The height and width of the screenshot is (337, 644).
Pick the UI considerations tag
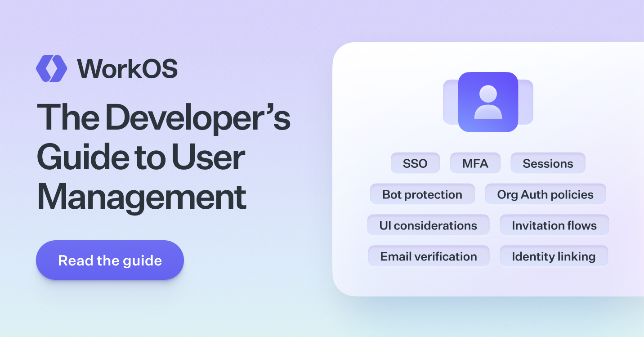[428, 225]
